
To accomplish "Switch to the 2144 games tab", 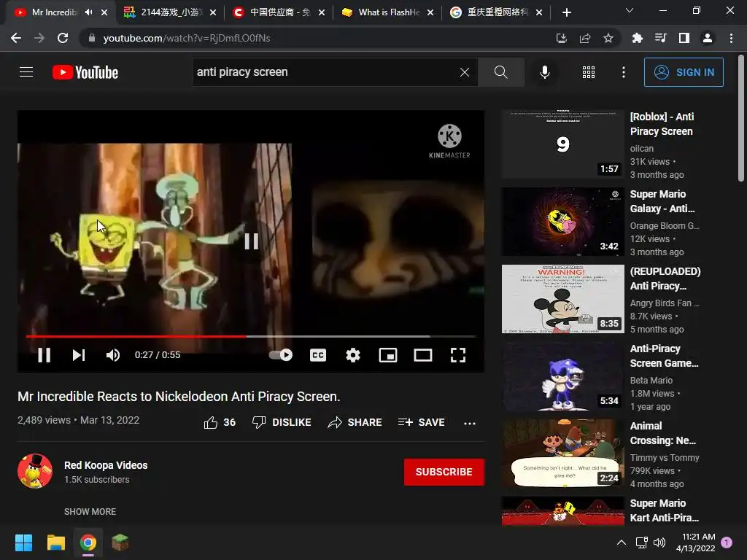I will [169, 12].
